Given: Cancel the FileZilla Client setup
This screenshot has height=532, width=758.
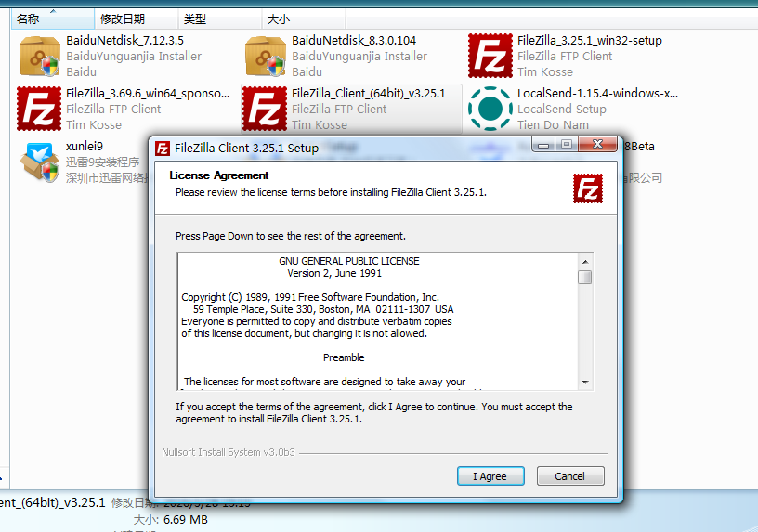Looking at the screenshot, I should coord(570,476).
